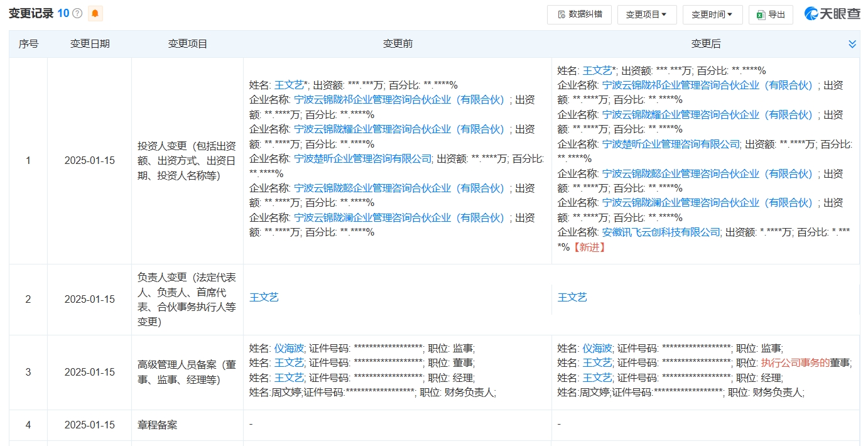868x446 pixels.
Task: Click the 数据纠错 button
Action: [x=578, y=14]
